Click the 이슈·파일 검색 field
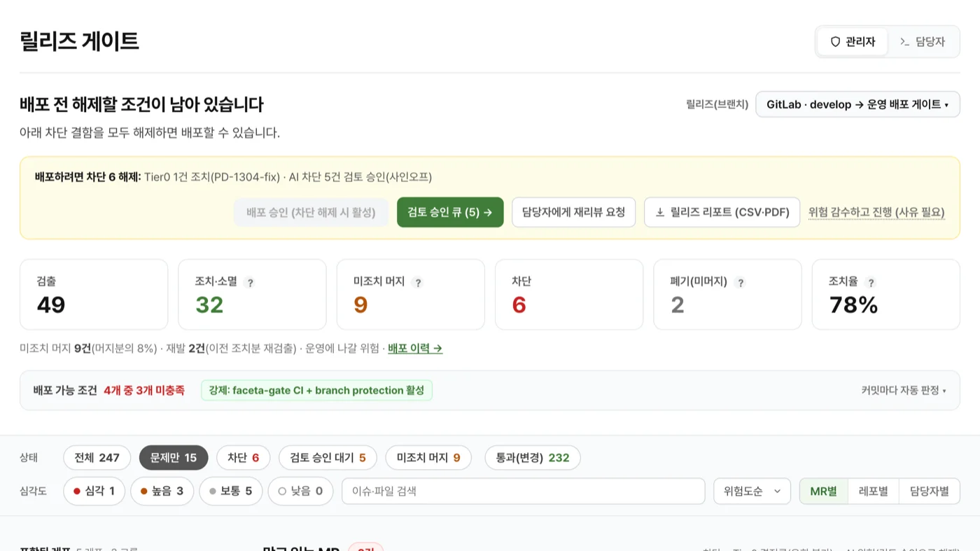Screen dimensions: 980x551 pos(524,491)
